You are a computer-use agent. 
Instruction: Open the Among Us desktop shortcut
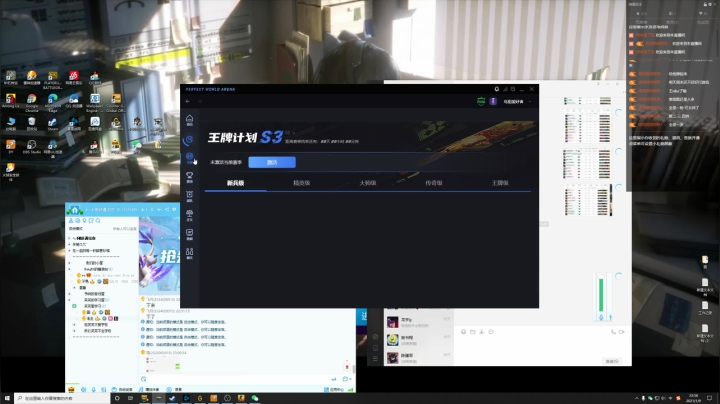coord(11,101)
